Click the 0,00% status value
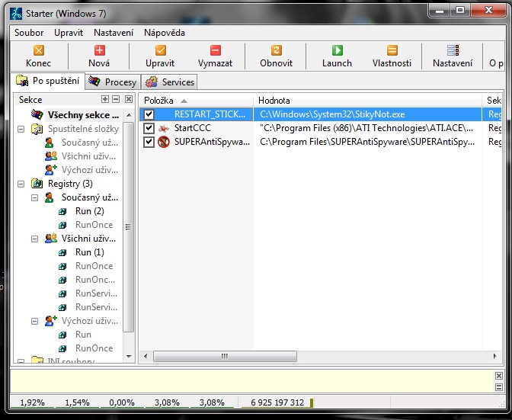Screen dimensions: 512x420 [x=122, y=402]
